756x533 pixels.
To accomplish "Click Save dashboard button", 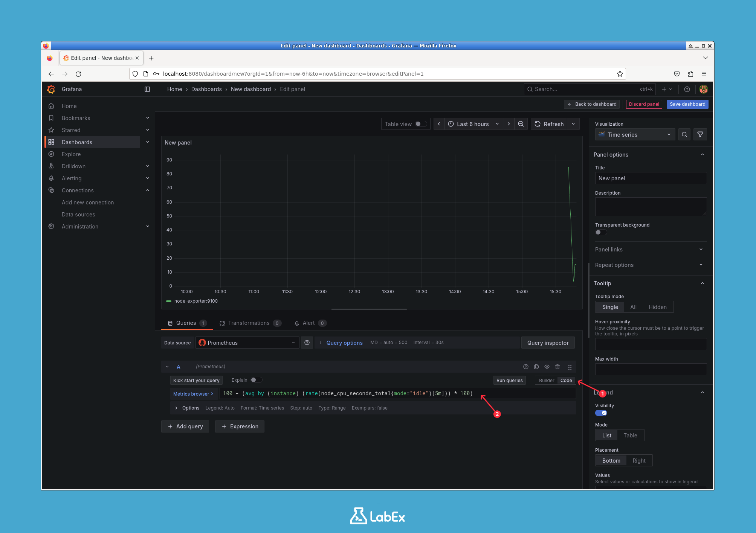I will [x=687, y=104].
